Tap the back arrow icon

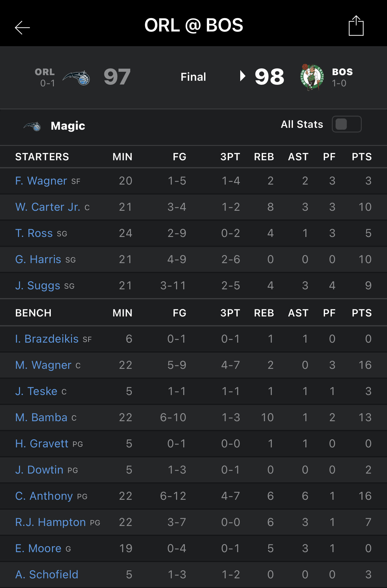22,28
